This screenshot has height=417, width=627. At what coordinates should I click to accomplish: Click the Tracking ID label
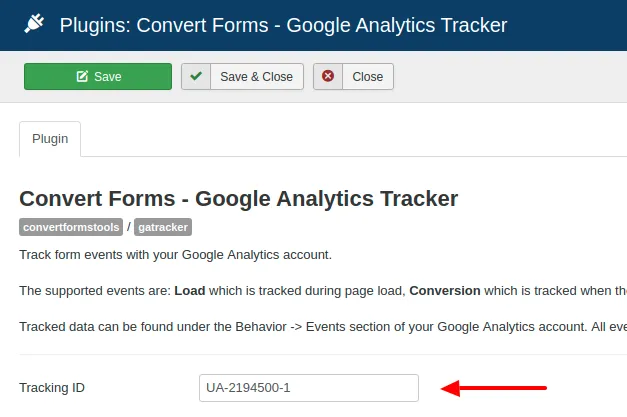(x=59, y=388)
